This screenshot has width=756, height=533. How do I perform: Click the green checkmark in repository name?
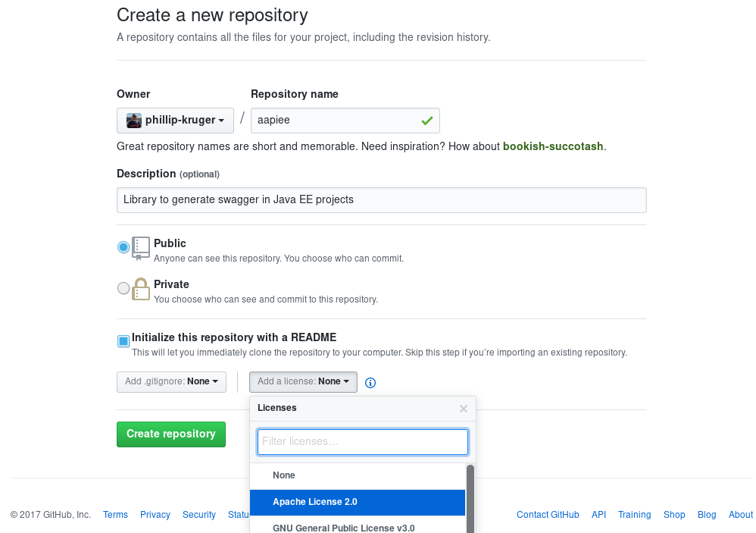[x=427, y=121]
